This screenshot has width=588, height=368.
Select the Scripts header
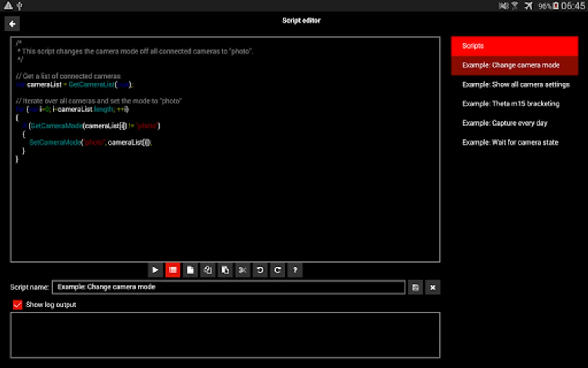click(x=514, y=46)
